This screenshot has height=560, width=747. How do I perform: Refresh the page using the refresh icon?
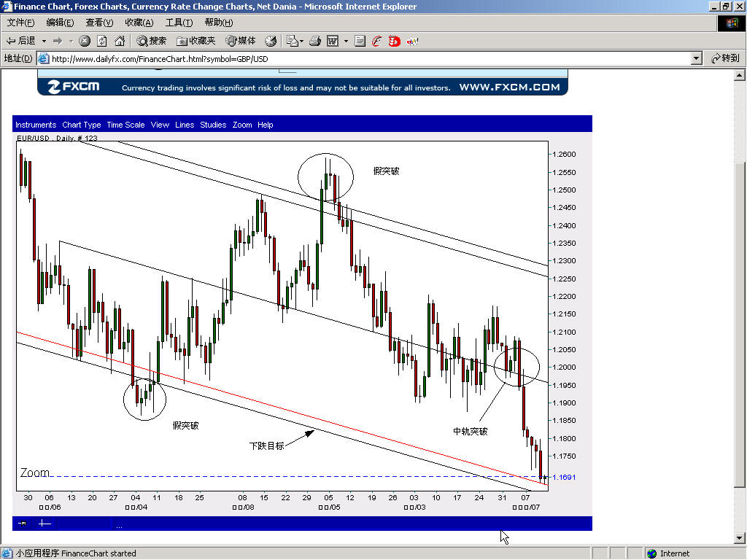(x=102, y=41)
